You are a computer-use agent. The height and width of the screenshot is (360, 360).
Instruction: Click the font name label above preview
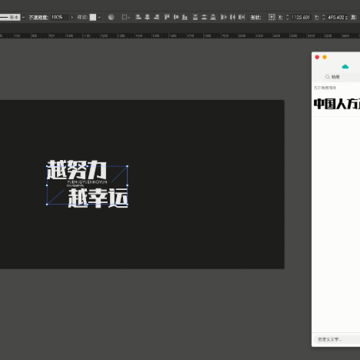[x=325, y=88]
